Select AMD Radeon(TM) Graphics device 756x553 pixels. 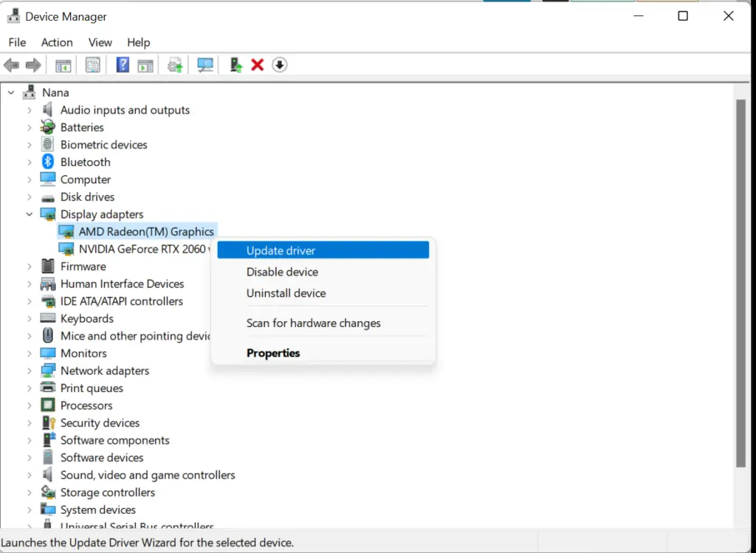tap(146, 231)
